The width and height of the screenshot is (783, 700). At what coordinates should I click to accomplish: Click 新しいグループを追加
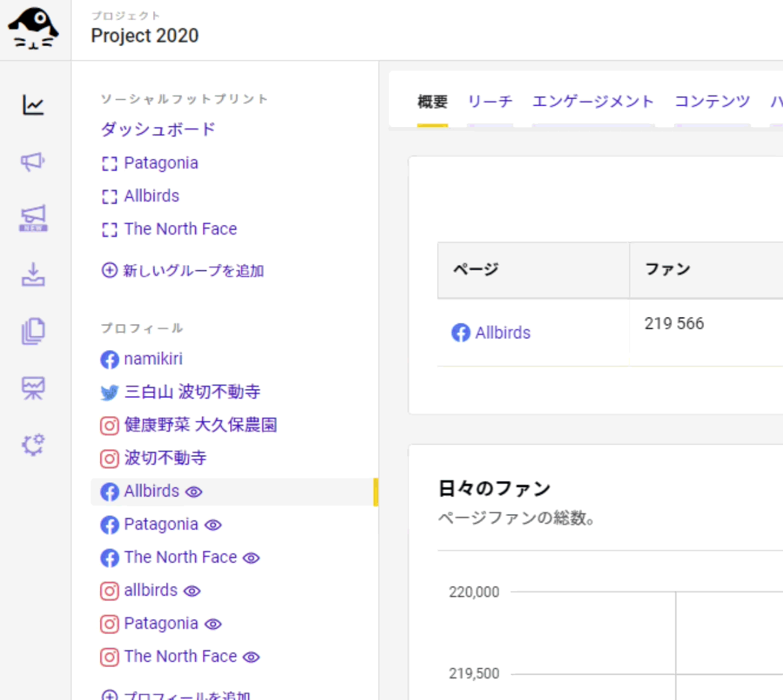click(194, 270)
